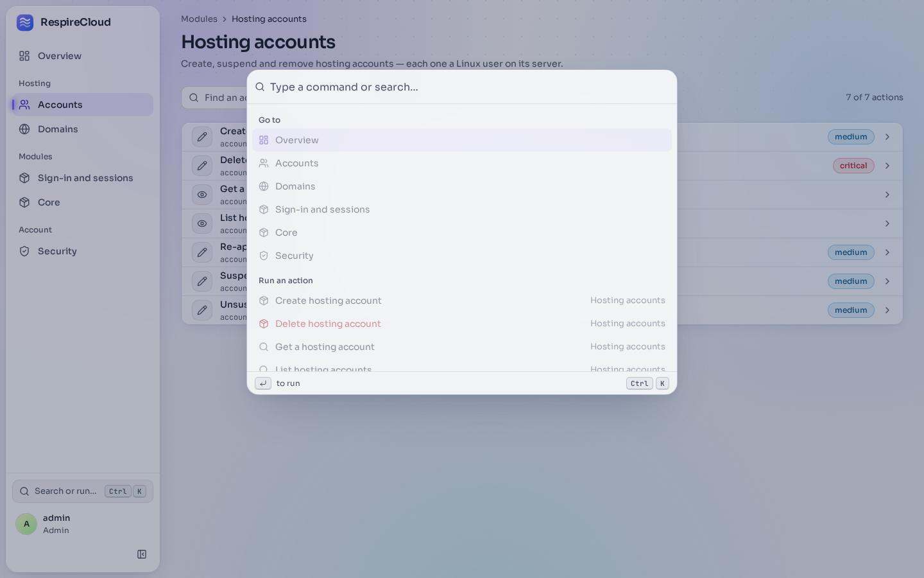Screen dimensions: 924x578
Task: Open Sign-in and sessions in the sidebar
Action: click(x=83, y=178)
